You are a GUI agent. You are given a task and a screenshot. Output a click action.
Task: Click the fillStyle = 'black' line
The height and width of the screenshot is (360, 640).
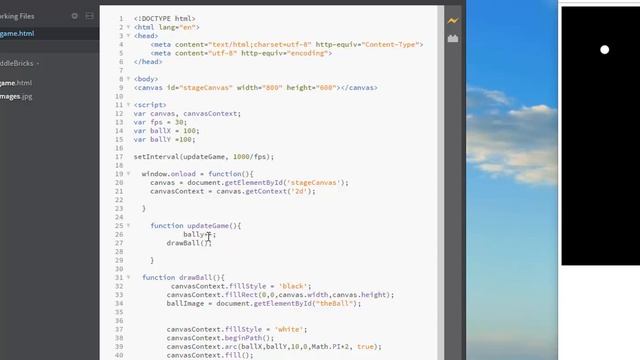(241, 286)
